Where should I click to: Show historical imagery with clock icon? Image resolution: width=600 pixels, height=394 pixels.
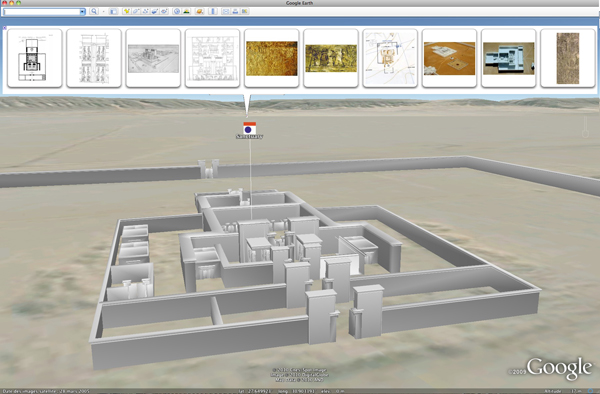[x=177, y=11]
